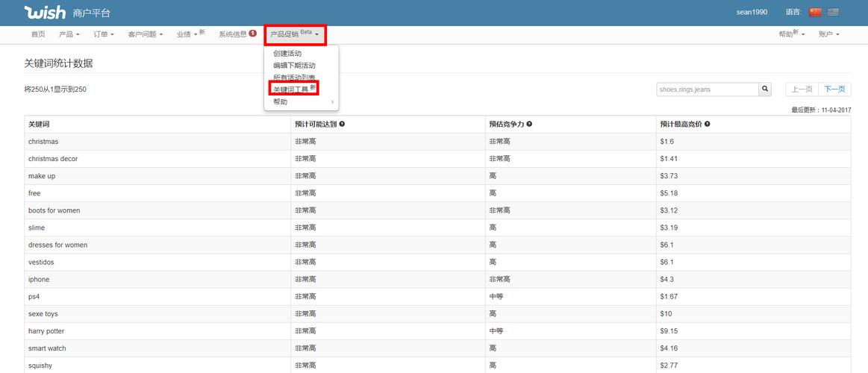Expand the 业绩 dropdown menu
The width and height of the screenshot is (868, 373).
pyautogui.click(x=190, y=34)
